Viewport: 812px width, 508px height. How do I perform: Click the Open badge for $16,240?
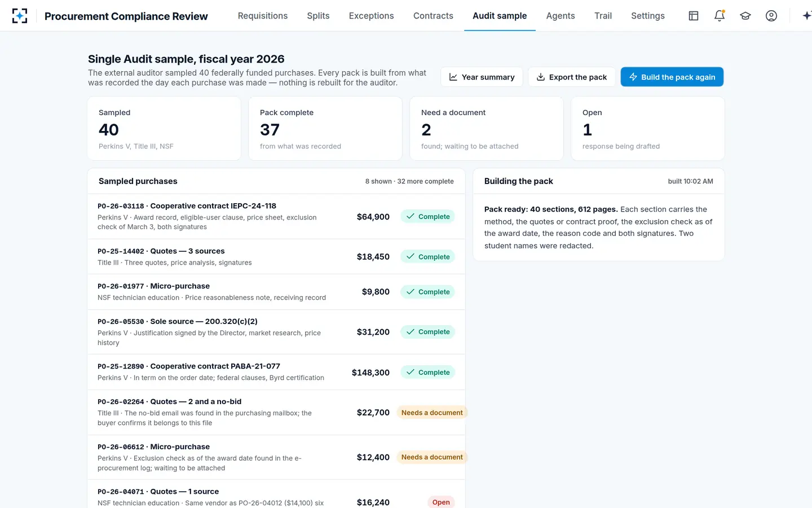[x=441, y=502]
